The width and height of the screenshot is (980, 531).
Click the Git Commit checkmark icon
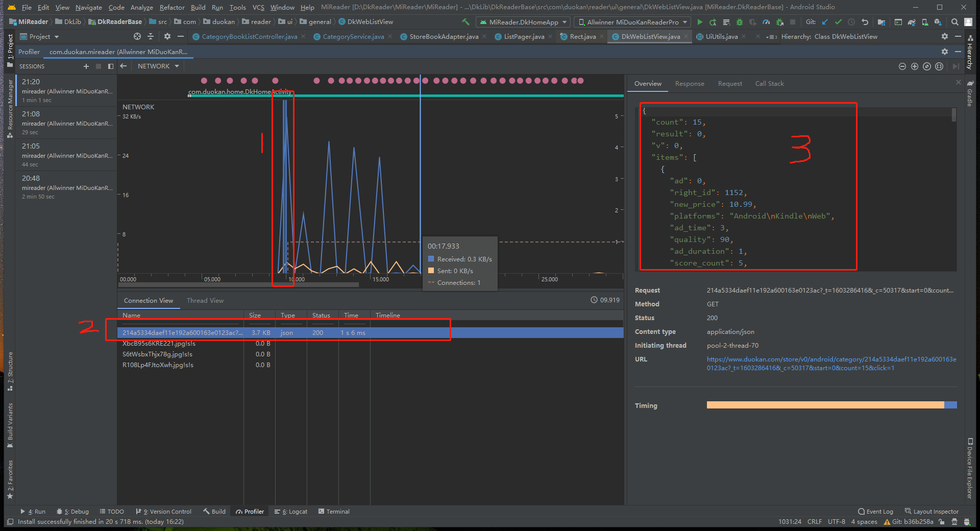[838, 22]
